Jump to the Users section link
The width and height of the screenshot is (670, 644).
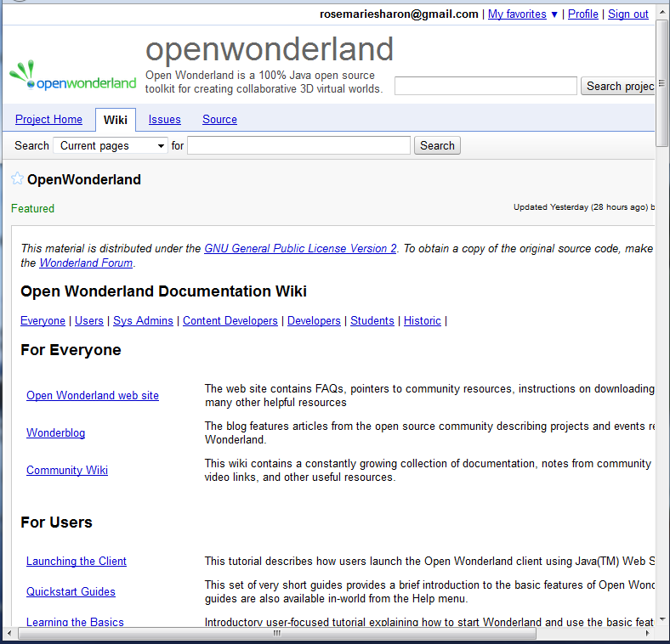89,320
